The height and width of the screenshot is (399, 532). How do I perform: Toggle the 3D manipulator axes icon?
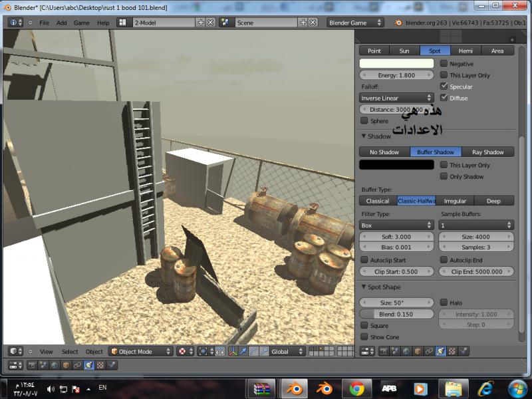click(x=233, y=352)
